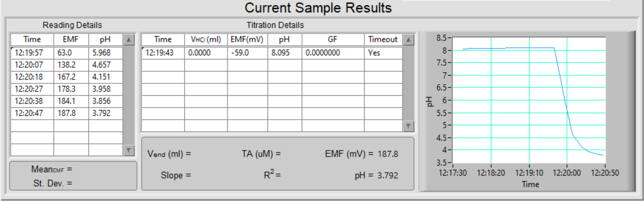Screen dimensions: 644x201
Task: Select Timeout value Yes
Action: coord(383,53)
